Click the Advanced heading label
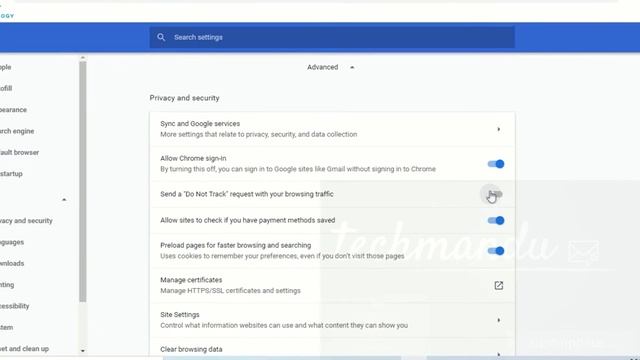Image resolution: width=640 pixels, height=360 pixels. (322, 67)
